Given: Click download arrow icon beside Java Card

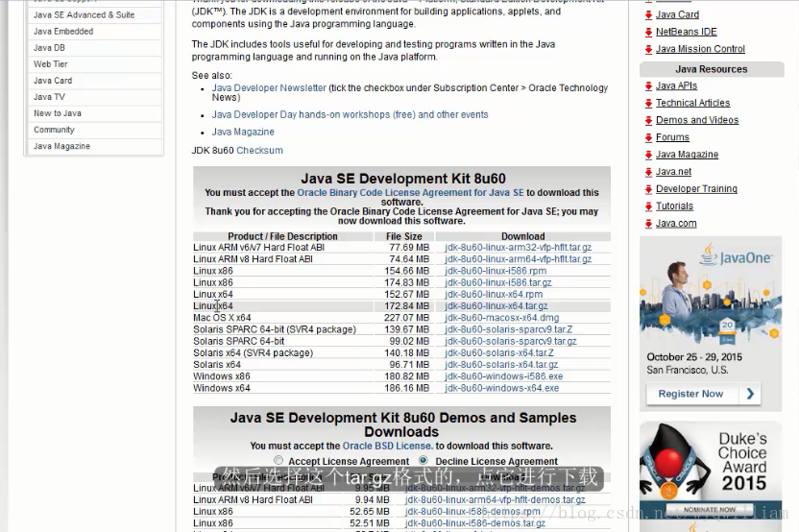Looking at the screenshot, I should coord(648,15).
